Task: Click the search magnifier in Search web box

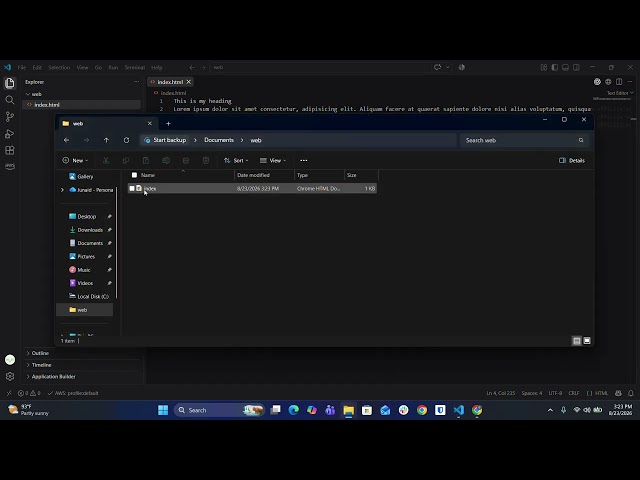Action: [x=581, y=140]
